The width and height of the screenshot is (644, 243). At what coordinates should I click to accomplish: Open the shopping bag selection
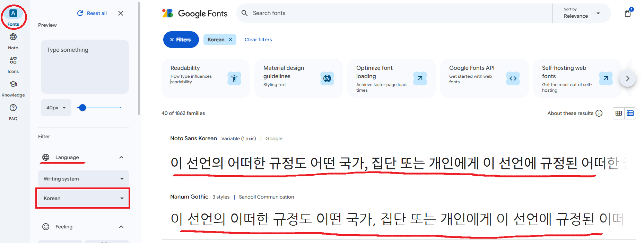[628, 13]
